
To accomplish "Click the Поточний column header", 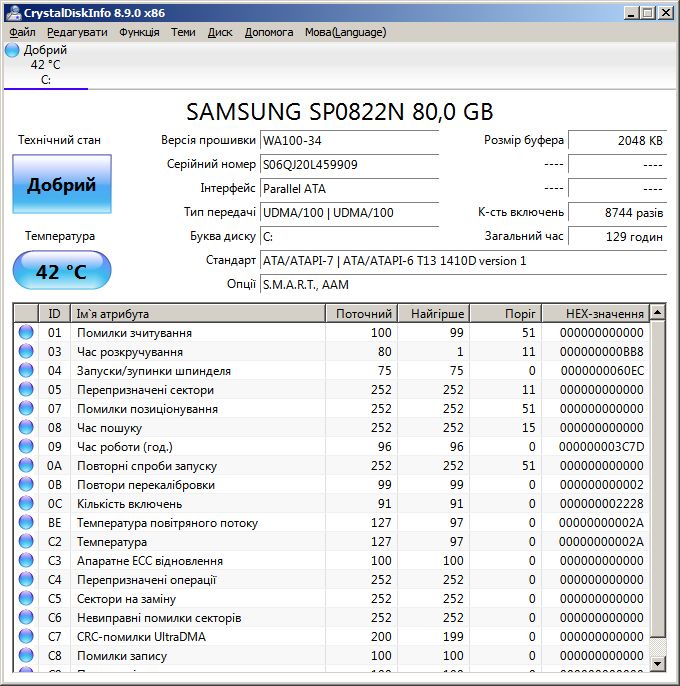I will pos(361,314).
